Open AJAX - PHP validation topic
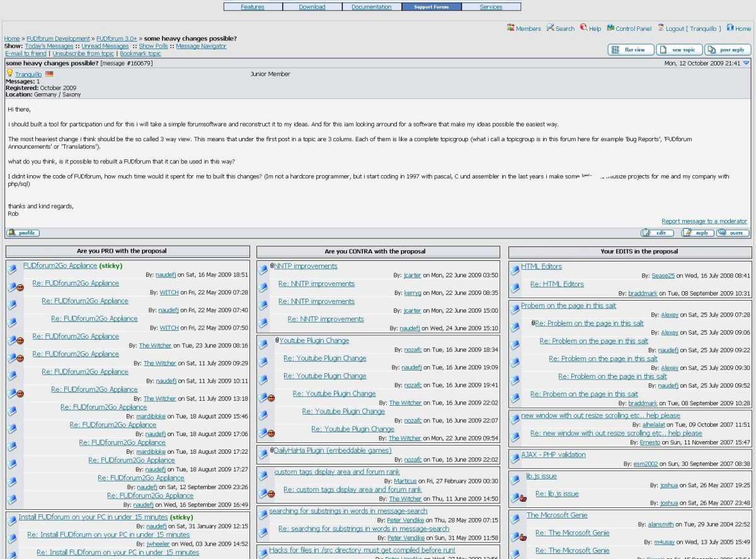 [x=553, y=454]
